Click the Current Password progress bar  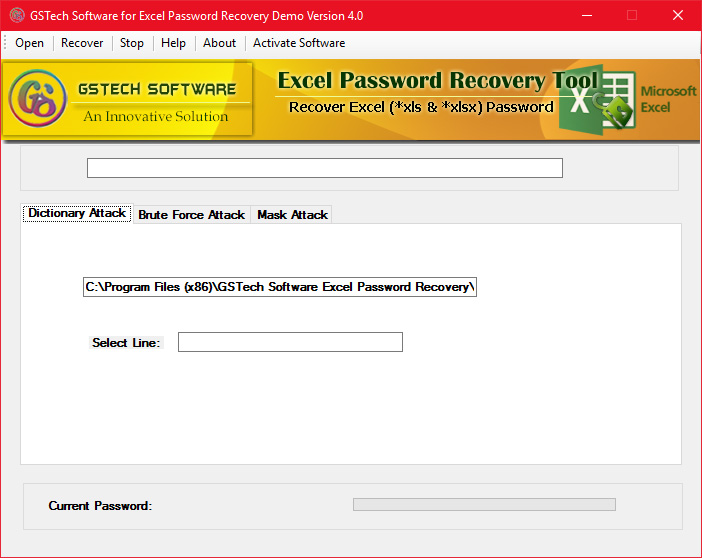[484, 505]
